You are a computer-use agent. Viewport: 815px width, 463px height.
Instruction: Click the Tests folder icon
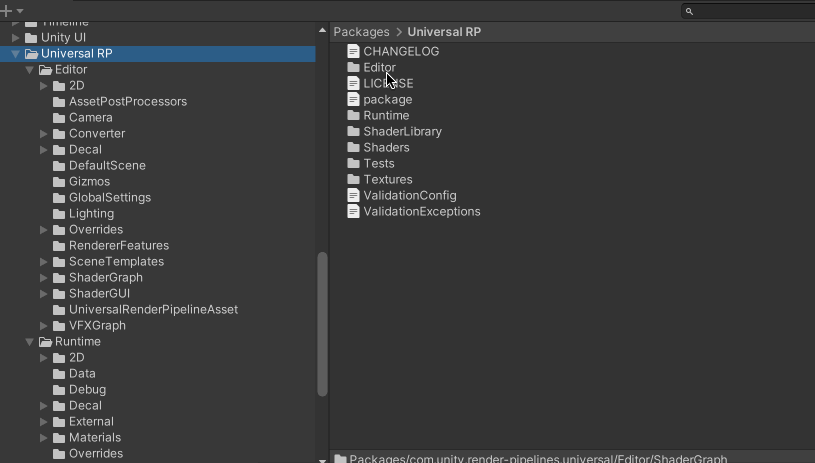point(353,163)
